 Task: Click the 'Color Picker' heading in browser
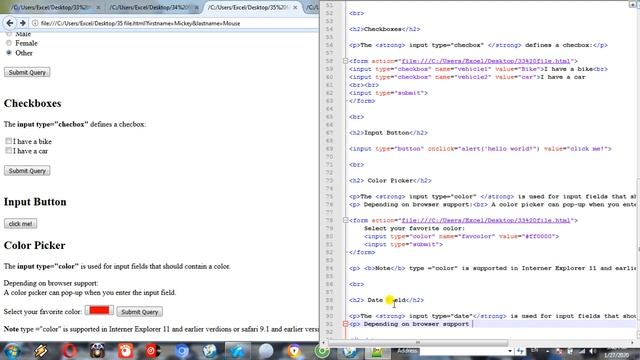click(35, 245)
